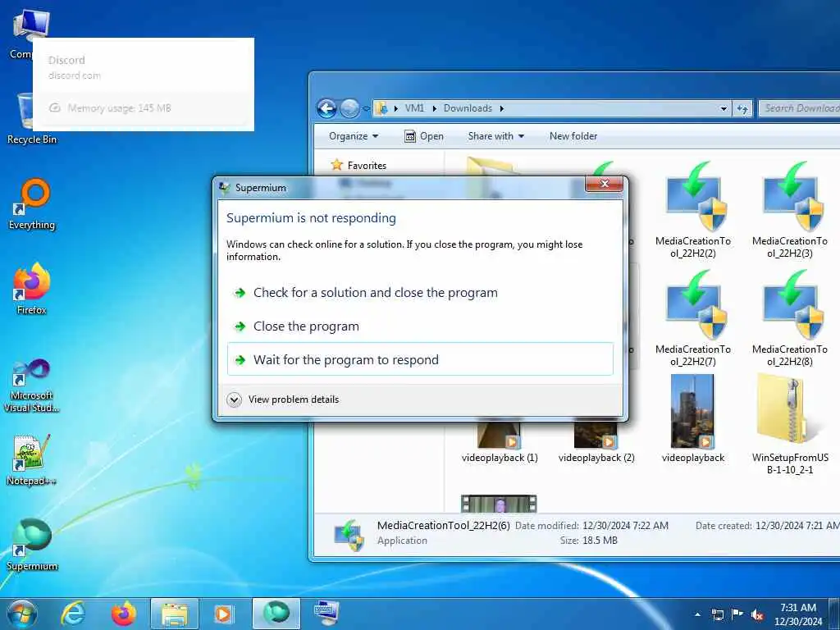Open the Everything search desktop shortcut
The width and height of the screenshot is (840, 630).
(32, 204)
